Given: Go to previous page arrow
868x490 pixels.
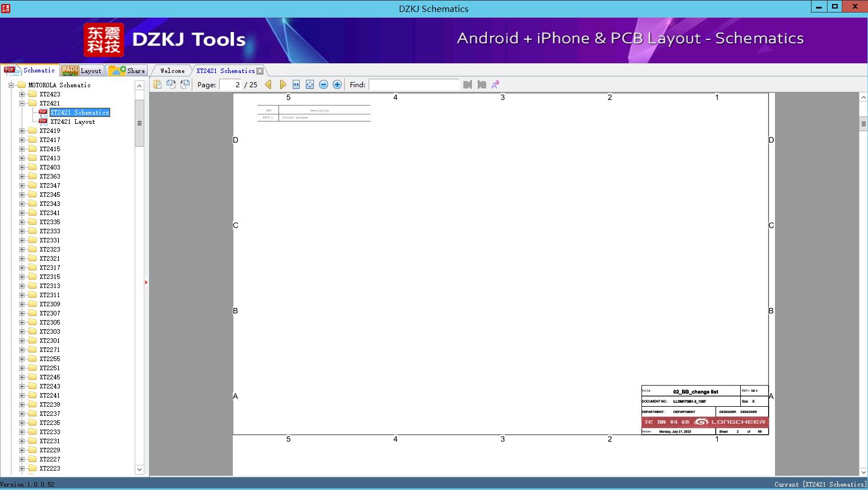Looking at the screenshot, I should 268,84.
